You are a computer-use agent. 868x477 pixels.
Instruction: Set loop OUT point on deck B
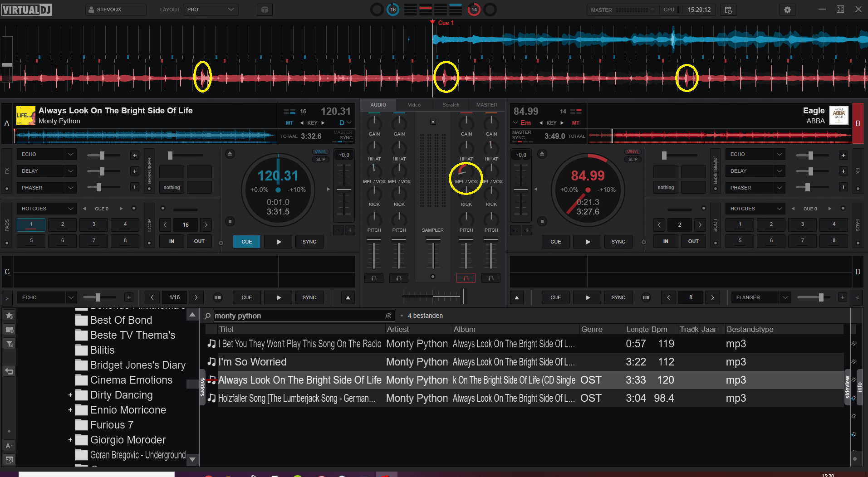[x=693, y=241]
